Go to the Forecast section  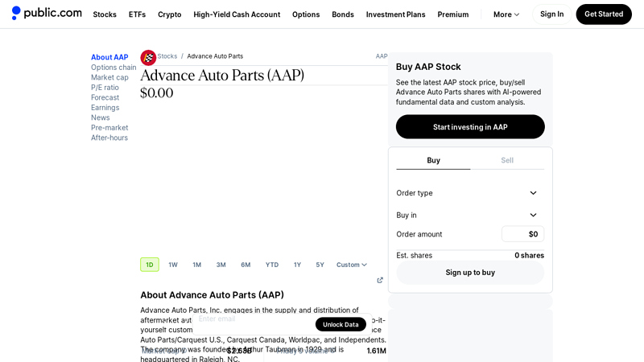(105, 97)
